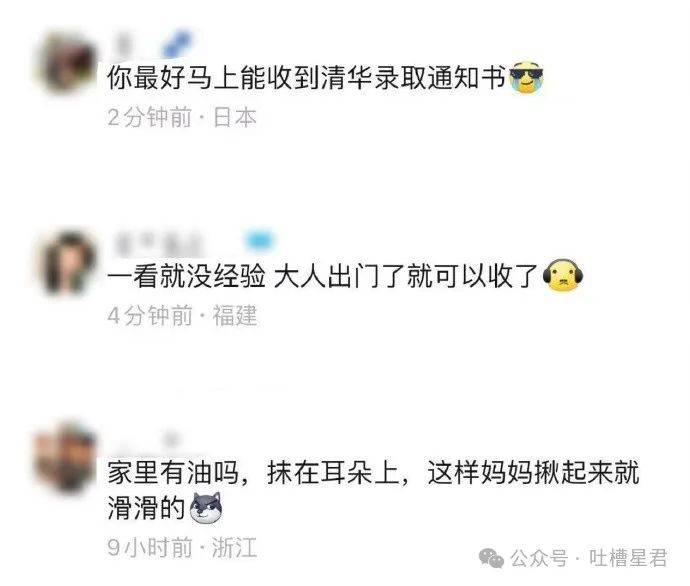Click the 9小时前 timestamp
The width and height of the screenshot is (690, 586).
[x=150, y=548]
